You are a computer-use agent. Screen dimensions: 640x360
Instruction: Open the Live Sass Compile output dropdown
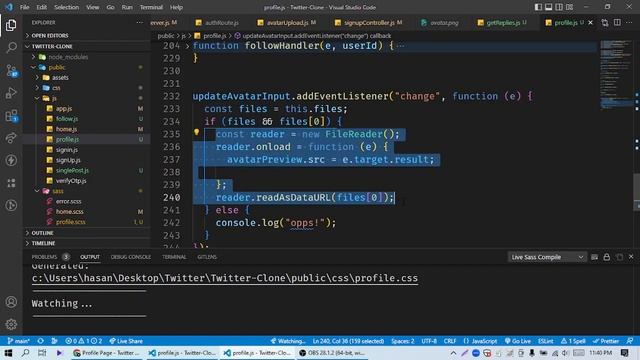547,257
